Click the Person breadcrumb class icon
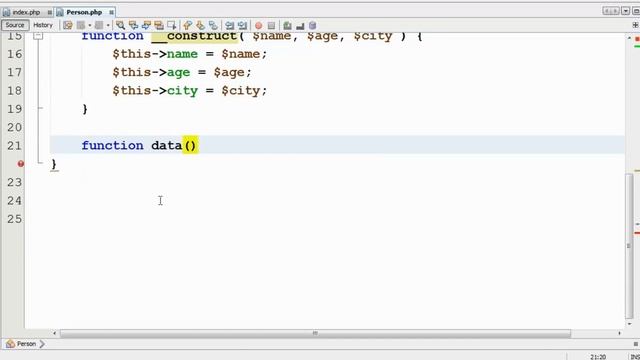Viewport: 640px width, 360px height. (10, 344)
